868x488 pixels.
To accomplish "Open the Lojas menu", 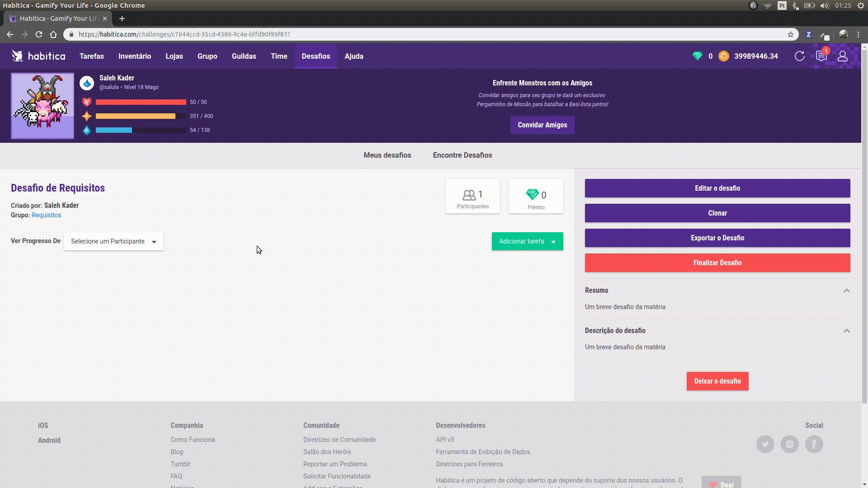I will (174, 56).
